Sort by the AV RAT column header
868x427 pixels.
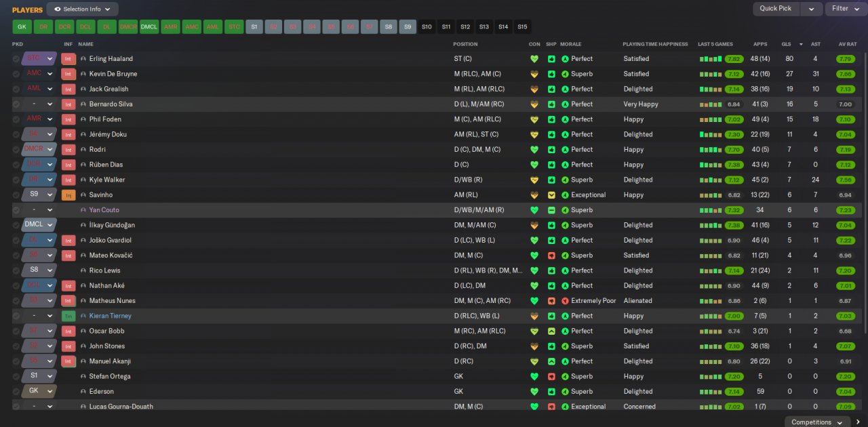coord(848,44)
